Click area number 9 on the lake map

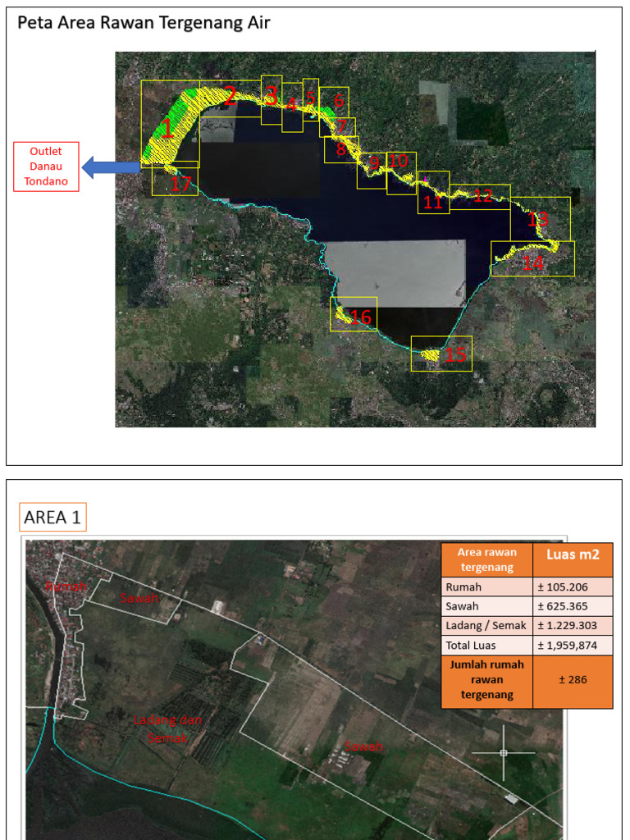[x=374, y=163]
